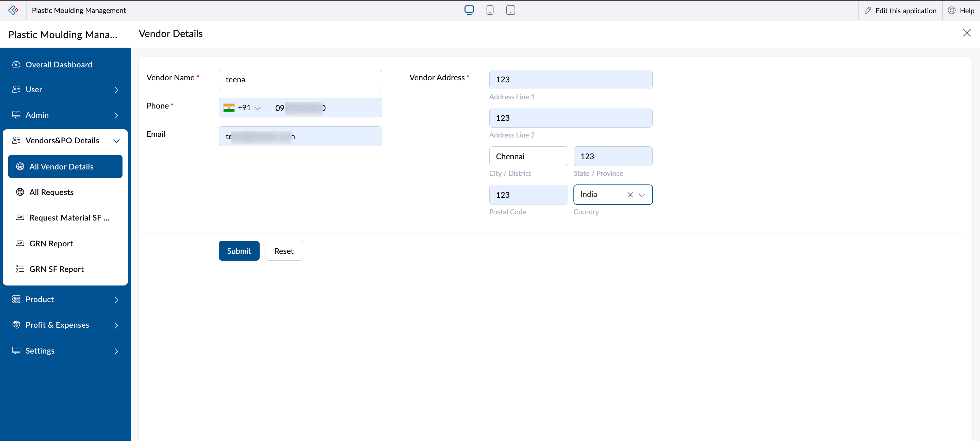Click the Help lifebuoy icon

click(x=951, y=11)
